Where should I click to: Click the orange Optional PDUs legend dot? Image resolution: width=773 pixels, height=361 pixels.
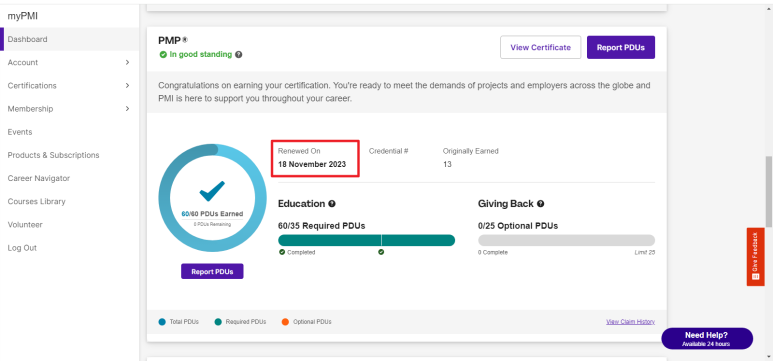click(285, 322)
